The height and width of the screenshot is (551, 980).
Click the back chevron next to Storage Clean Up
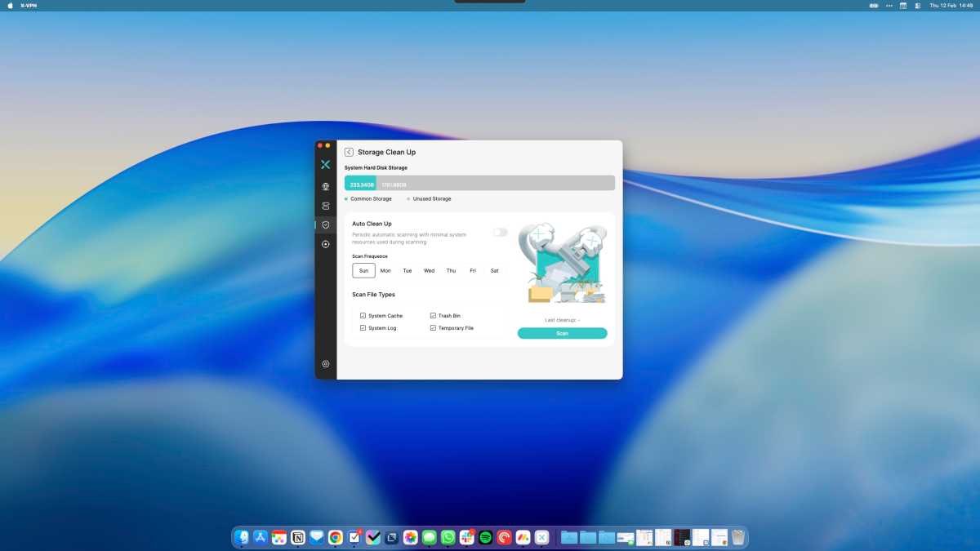pyautogui.click(x=349, y=152)
